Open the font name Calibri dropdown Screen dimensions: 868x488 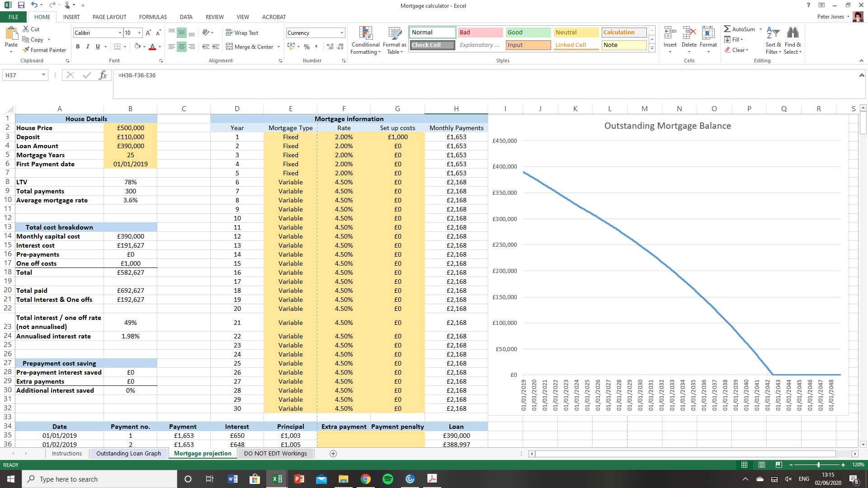coord(120,33)
